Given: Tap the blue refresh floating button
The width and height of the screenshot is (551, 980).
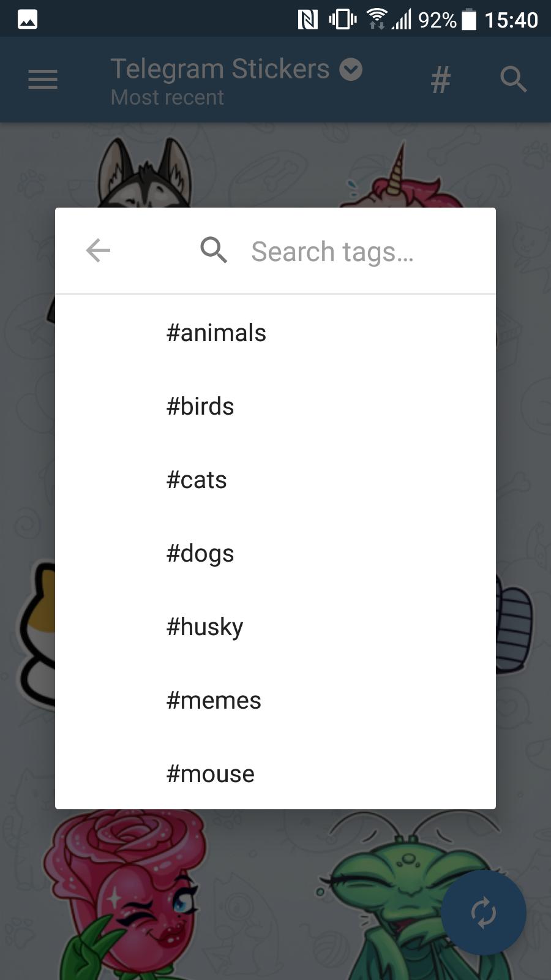Looking at the screenshot, I should pyautogui.click(x=483, y=913).
